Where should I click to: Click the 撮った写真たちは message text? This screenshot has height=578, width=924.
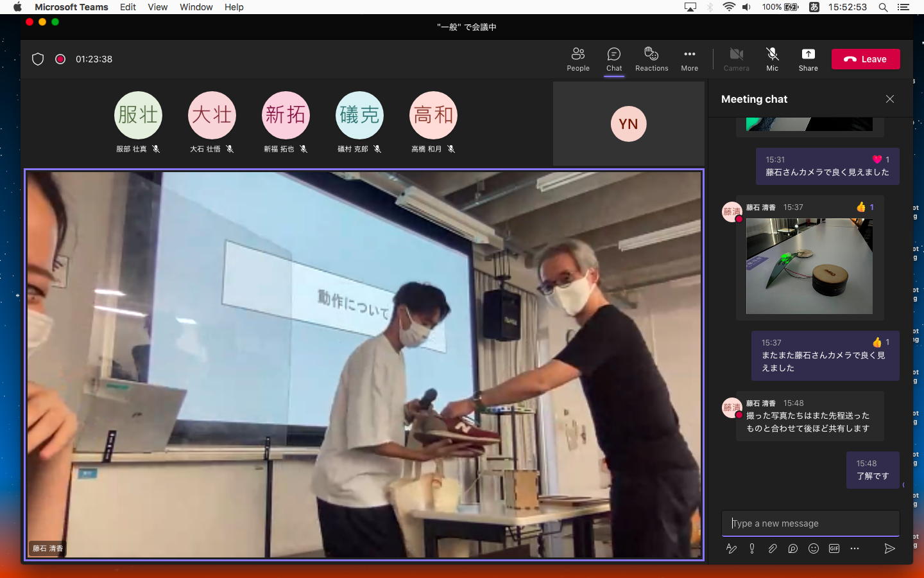(x=808, y=422)
